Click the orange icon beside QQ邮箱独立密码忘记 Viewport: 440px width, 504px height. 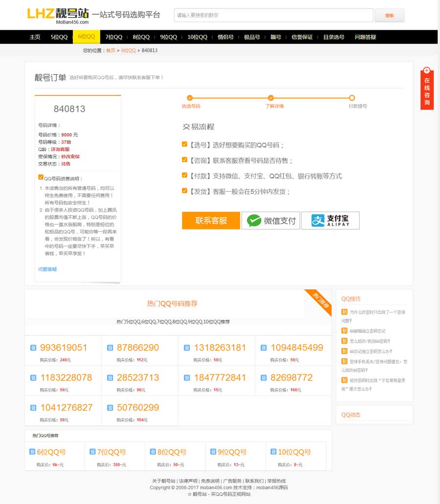pyautogui.click(x=344, y=331)
